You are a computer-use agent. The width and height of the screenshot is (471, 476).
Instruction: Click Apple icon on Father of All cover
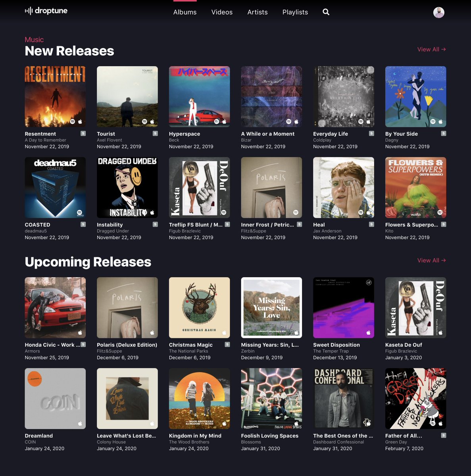click(440, 424)
